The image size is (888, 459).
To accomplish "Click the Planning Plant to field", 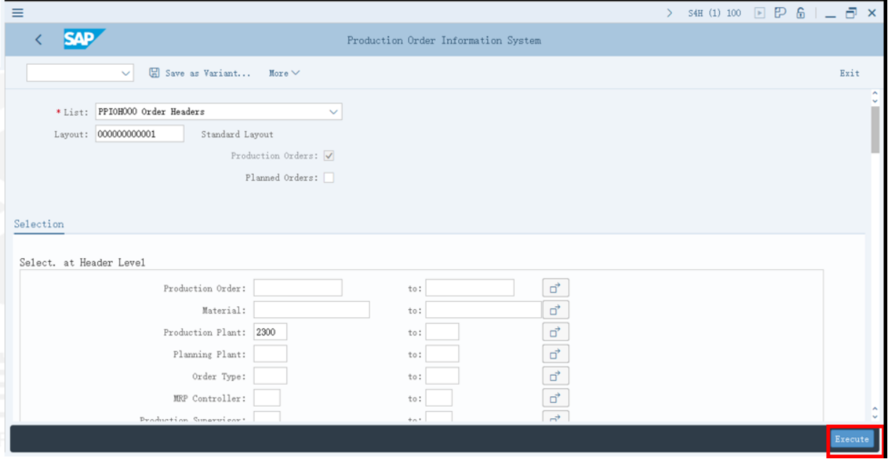I will (x=442, y=354).
